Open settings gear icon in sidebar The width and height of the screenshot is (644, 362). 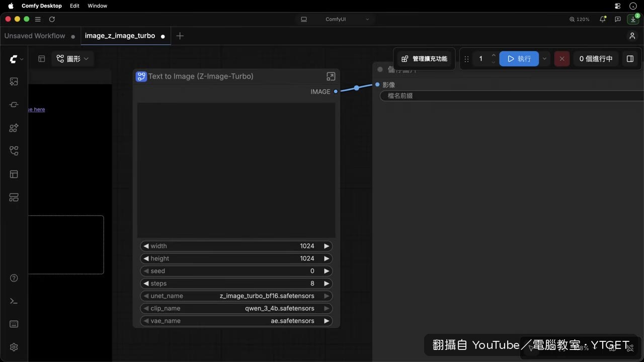tap(14, 347)
